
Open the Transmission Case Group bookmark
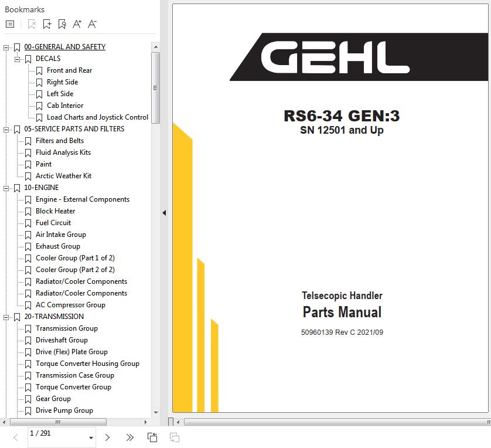(75, 375)
